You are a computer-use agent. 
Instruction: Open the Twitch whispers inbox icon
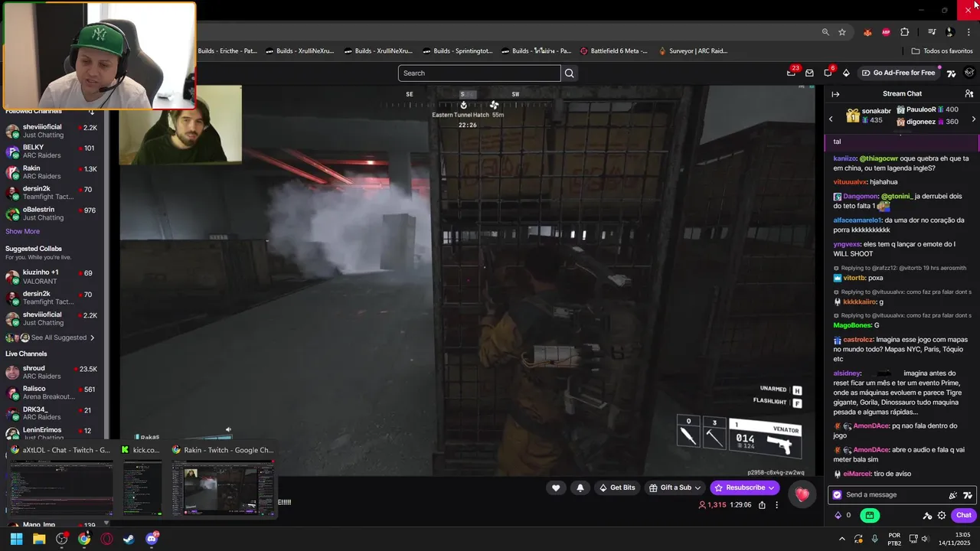809,73
